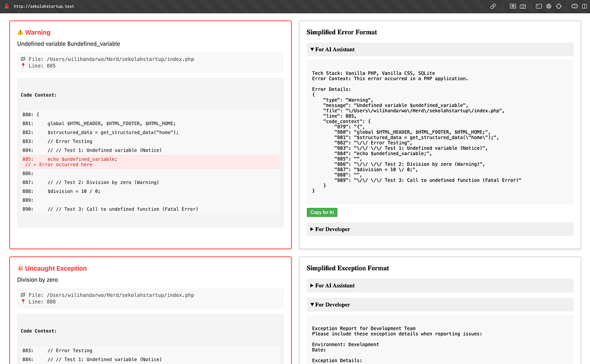Viewport: 590px width, 364px height.
Task: Click the 'Simplified Exception Format' heading
Action: click(x=348, y=268)
